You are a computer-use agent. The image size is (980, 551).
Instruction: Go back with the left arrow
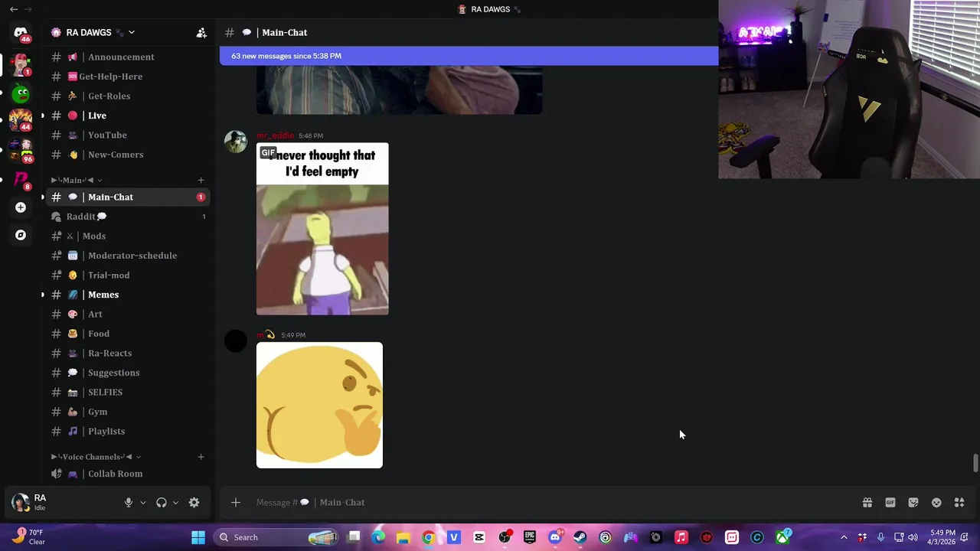pos(13,9)
